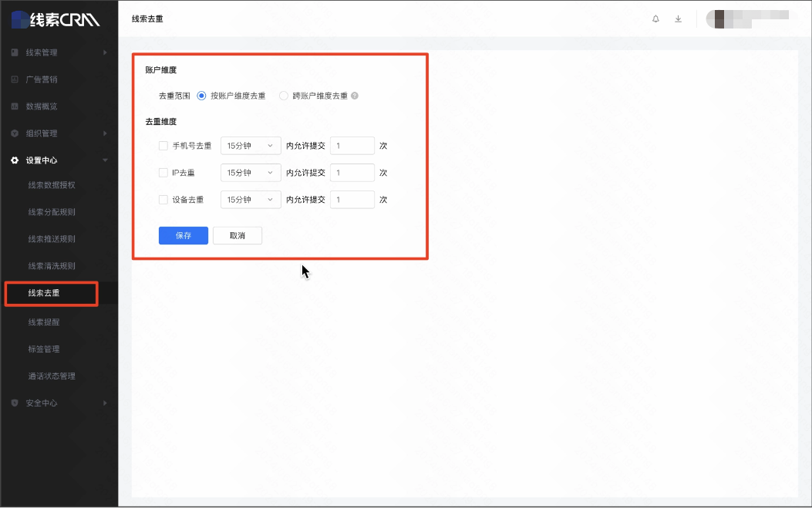The width and height of the screenshot is (812, 509).
Task: Click the 线索CRM logo
Action: tap(56, 19)
